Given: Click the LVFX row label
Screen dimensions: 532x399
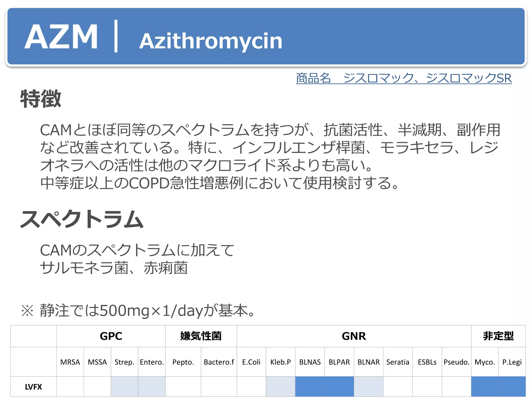Looking at the screenshot, I should tap(34, 387).
